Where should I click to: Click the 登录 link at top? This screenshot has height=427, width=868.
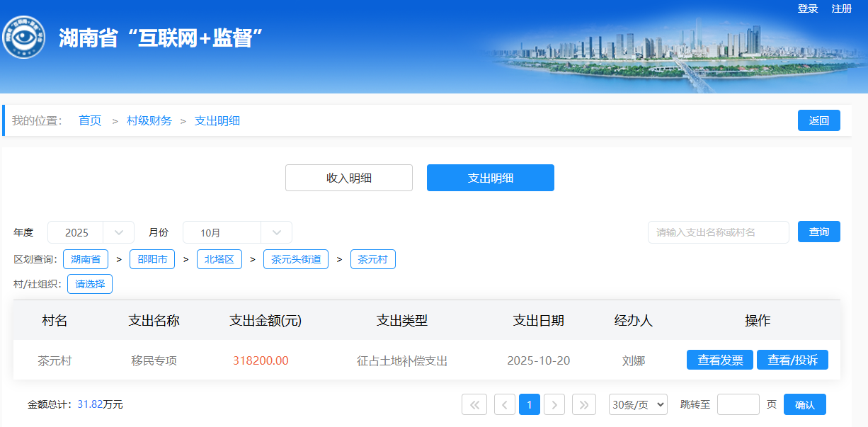pos(808,8)
